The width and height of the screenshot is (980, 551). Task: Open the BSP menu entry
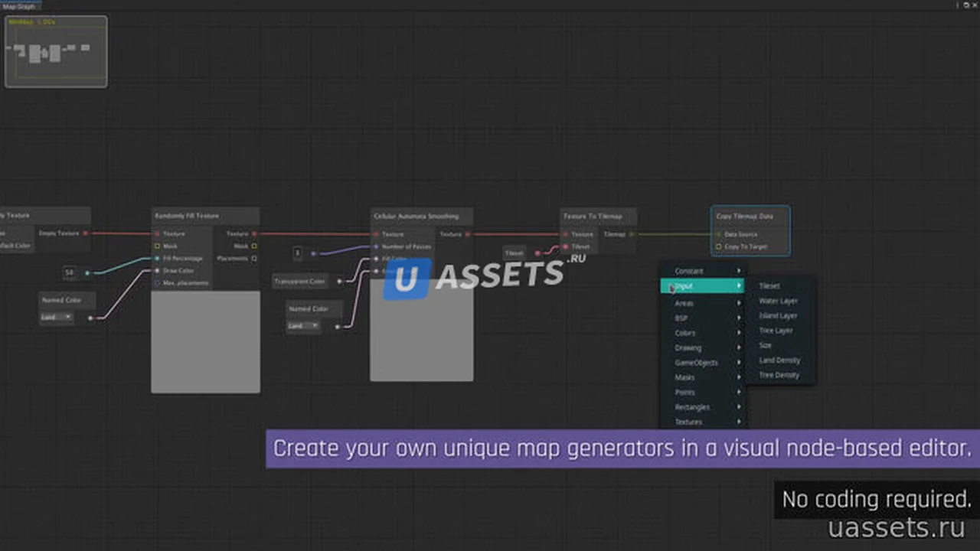pyautogui.click(x=703, y=318)
